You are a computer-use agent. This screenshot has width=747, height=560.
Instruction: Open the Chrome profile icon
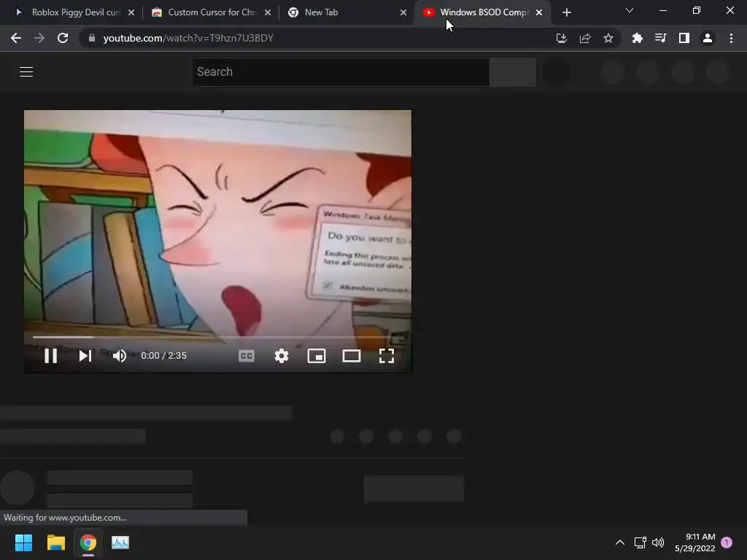click(x=708, y=38)
